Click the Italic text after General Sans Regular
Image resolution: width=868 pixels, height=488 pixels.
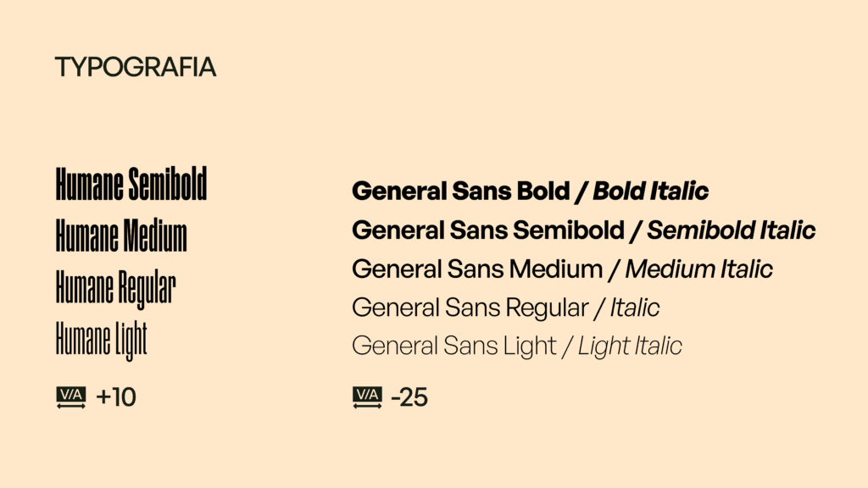(x=635, y=308)
